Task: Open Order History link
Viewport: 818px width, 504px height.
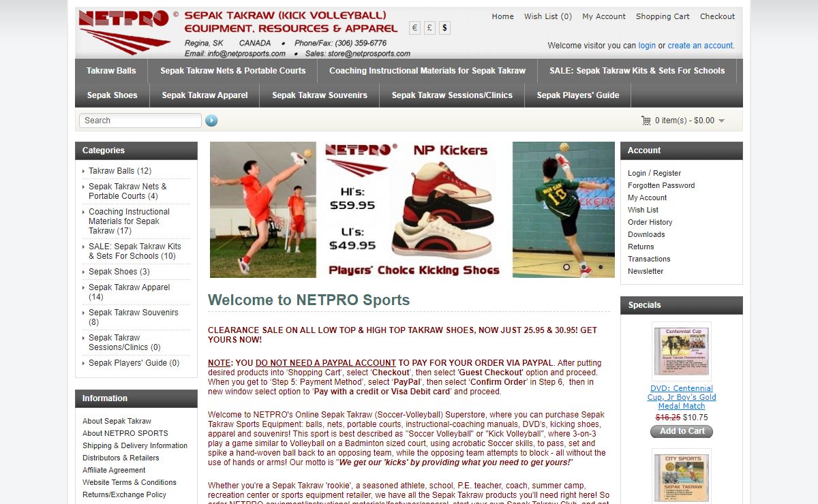Action: tap(650, 222)
